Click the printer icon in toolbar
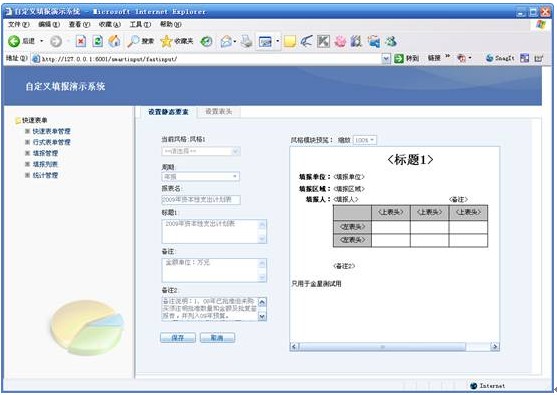The height and width of the screenshot is (395, 557). pos(246,42)
